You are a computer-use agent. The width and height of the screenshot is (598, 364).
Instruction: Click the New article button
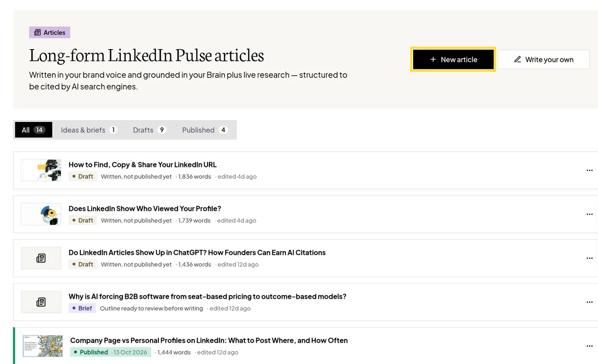click(453, 60)
